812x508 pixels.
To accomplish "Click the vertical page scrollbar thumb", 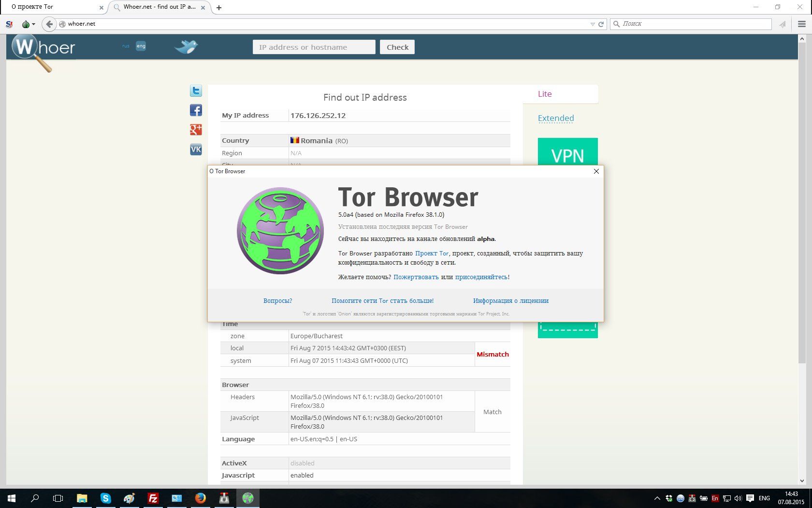I will (x=802, y=203).
